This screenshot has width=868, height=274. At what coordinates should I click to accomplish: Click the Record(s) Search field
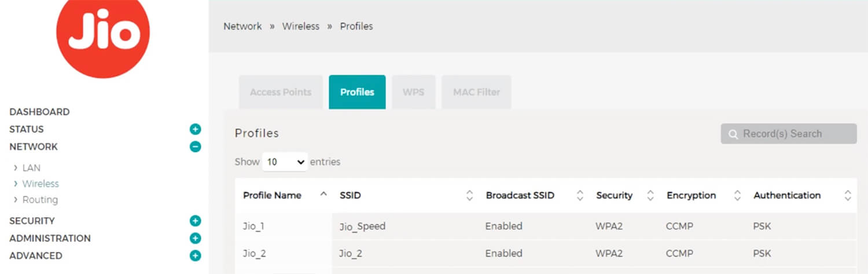[789, 134]
